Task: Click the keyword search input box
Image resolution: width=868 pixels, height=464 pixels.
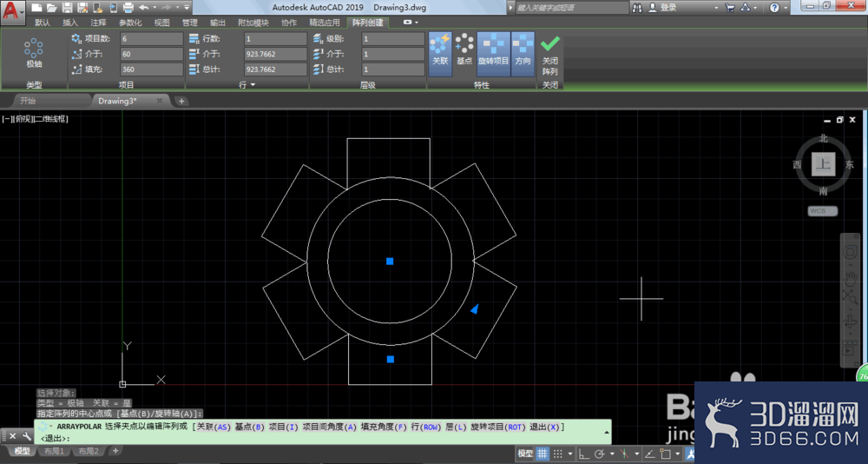Action: [572, 8]
